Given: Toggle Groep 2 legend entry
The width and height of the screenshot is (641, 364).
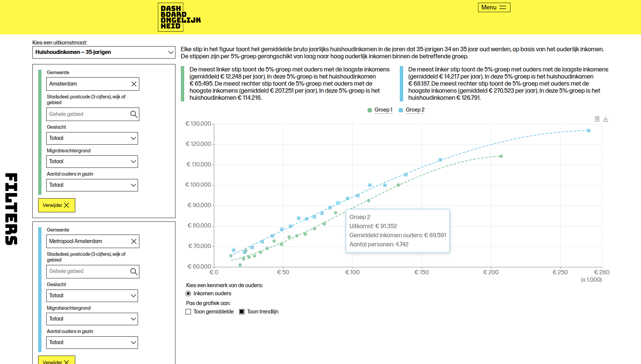Looking at the screenshot, I should 412,110.
